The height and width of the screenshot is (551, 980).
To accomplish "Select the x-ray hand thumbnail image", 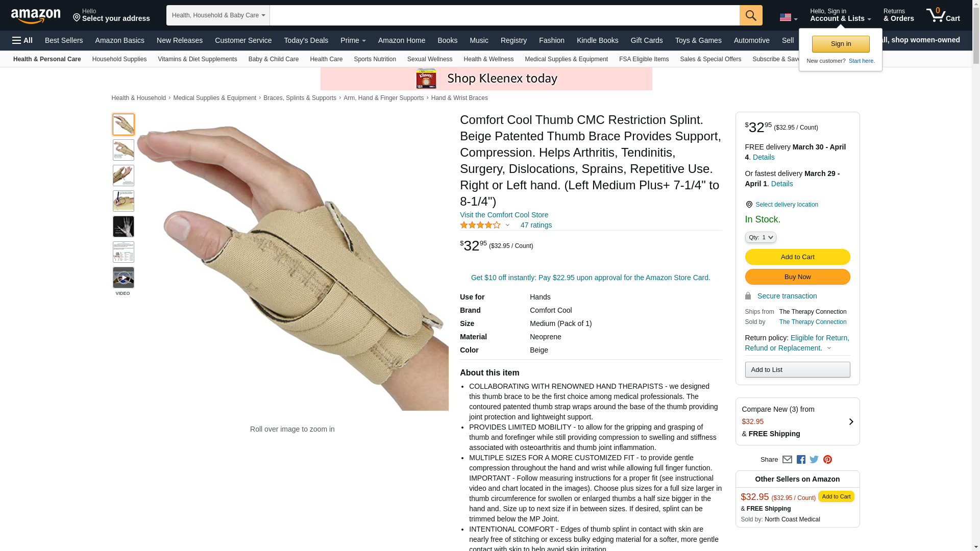I will point(124,227).
